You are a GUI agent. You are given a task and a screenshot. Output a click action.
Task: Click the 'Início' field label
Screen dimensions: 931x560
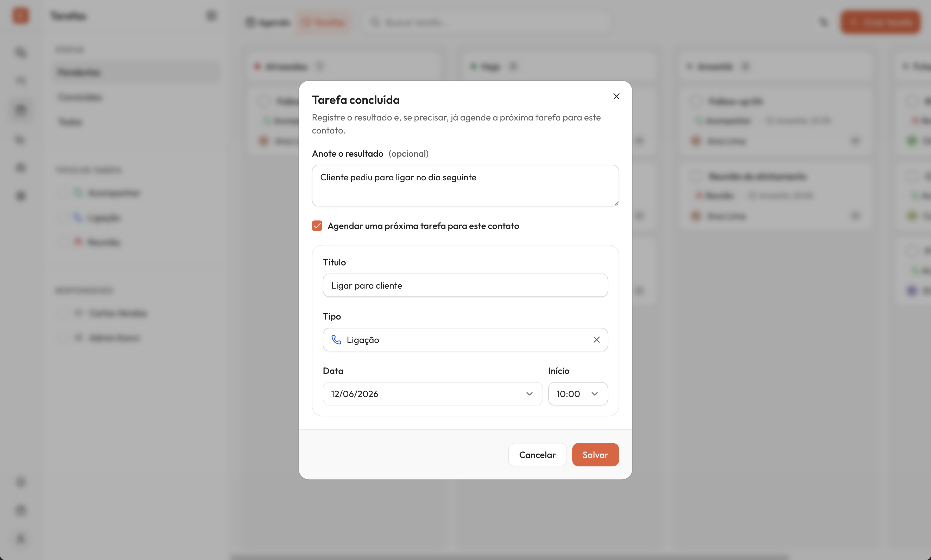[x=559, y=371]
